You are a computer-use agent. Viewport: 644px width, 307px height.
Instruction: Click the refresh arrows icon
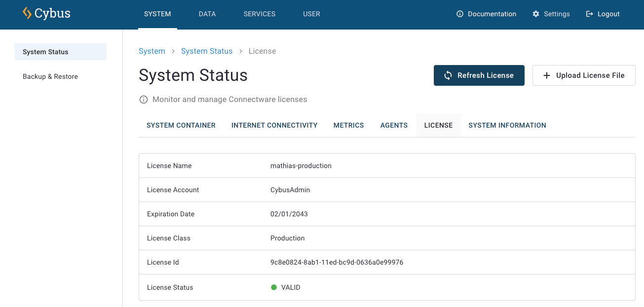tap(448, 75)
